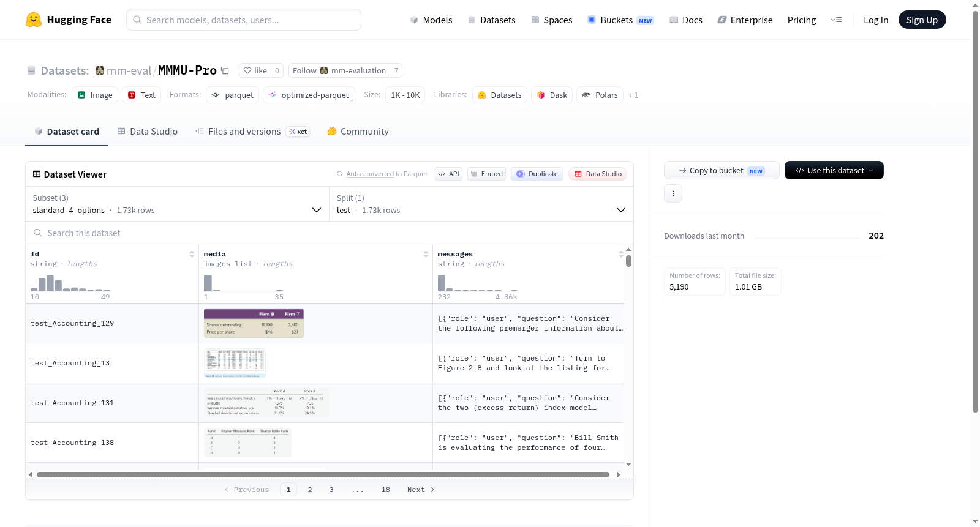Image resolution: width=980 pixels, height=527 pixels.
Task: Click the table's vertical scrollbar thumb
Action: click(628, 261)
